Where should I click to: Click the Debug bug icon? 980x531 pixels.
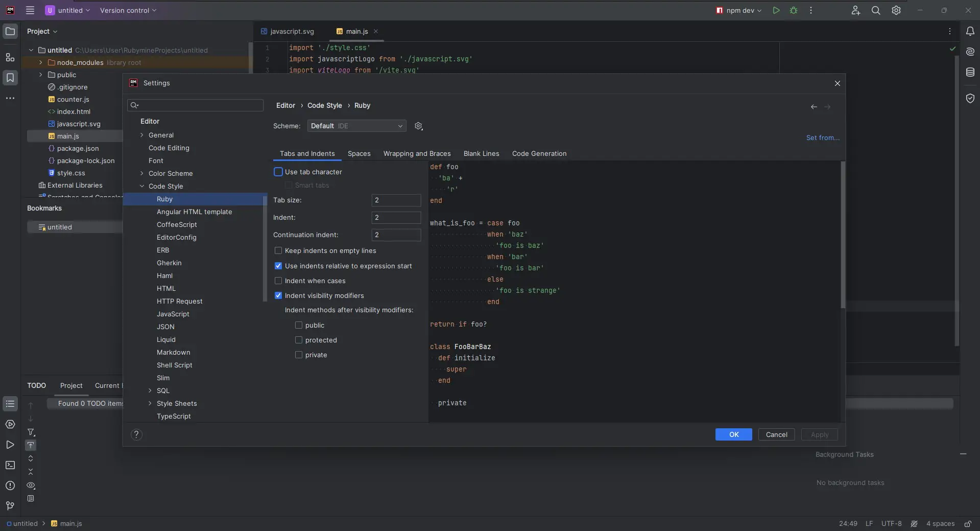pyautogui.click(x=794, y=10)
